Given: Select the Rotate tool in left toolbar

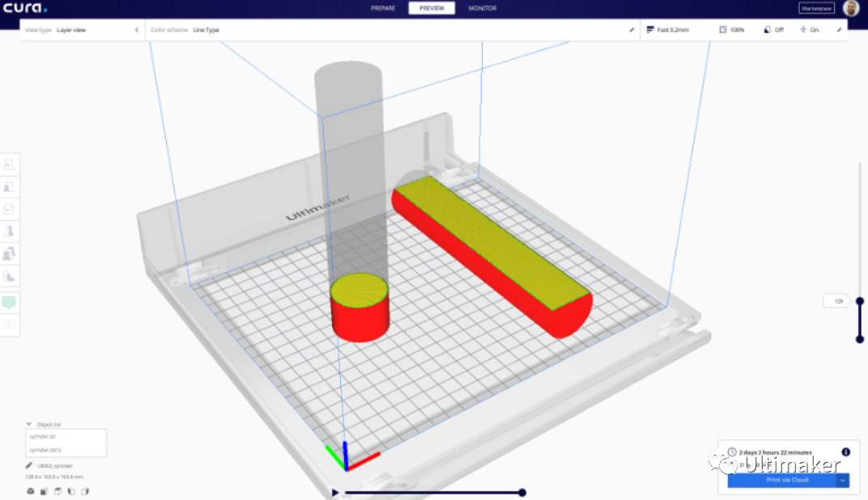Looking at the screenshot, I should tap(9, 209).
